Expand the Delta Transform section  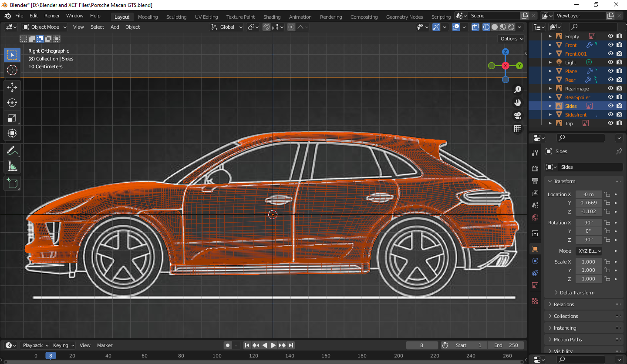[x=577, y=293]
